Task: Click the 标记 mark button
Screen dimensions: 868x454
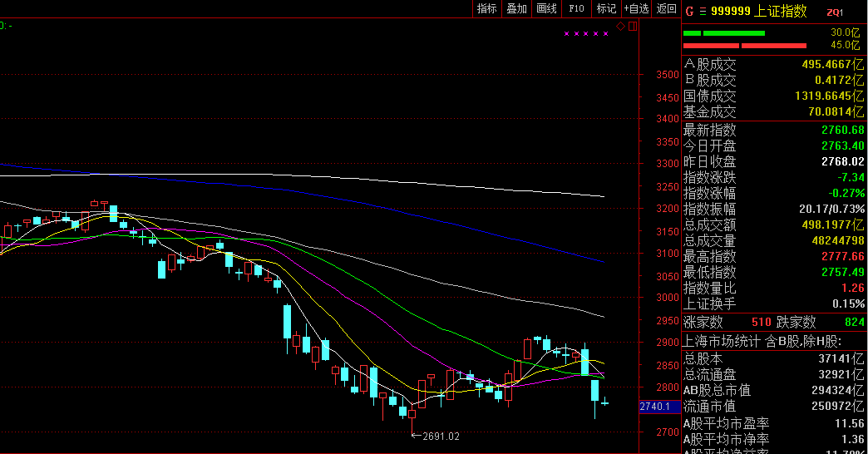Action: (x=606, y=9)
